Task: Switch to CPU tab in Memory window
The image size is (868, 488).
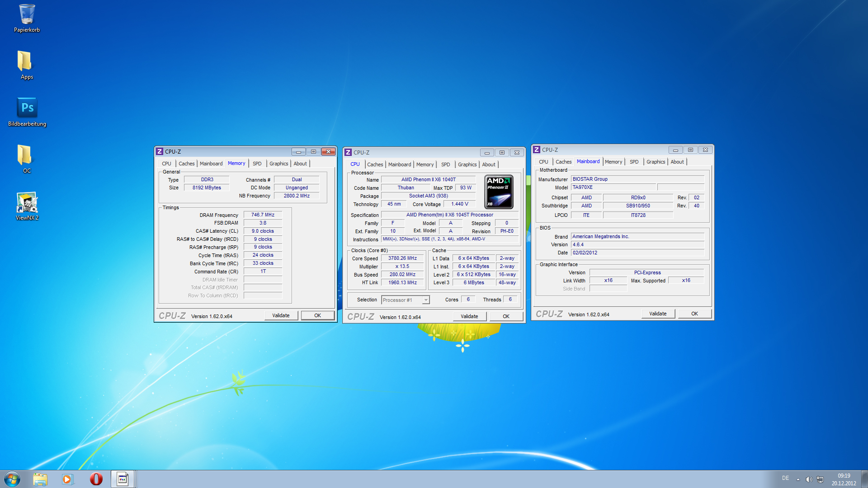Action: click(166, 164)
